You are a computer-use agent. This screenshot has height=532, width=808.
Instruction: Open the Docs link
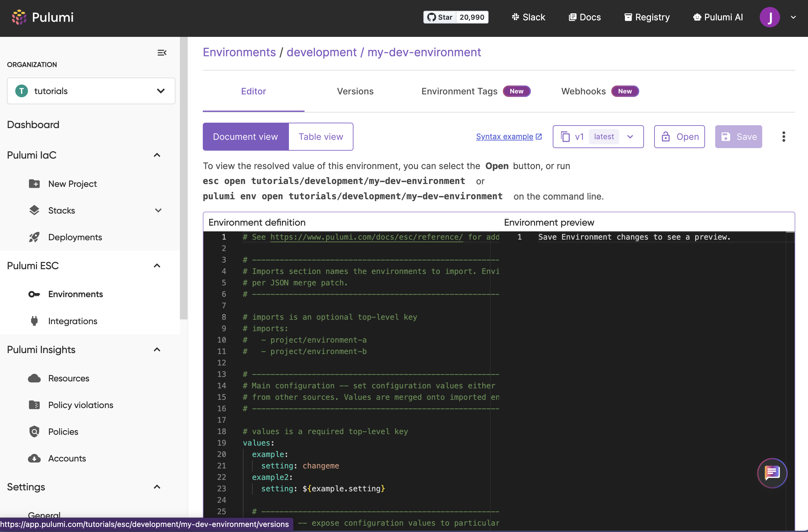click(x=585, y=17)
